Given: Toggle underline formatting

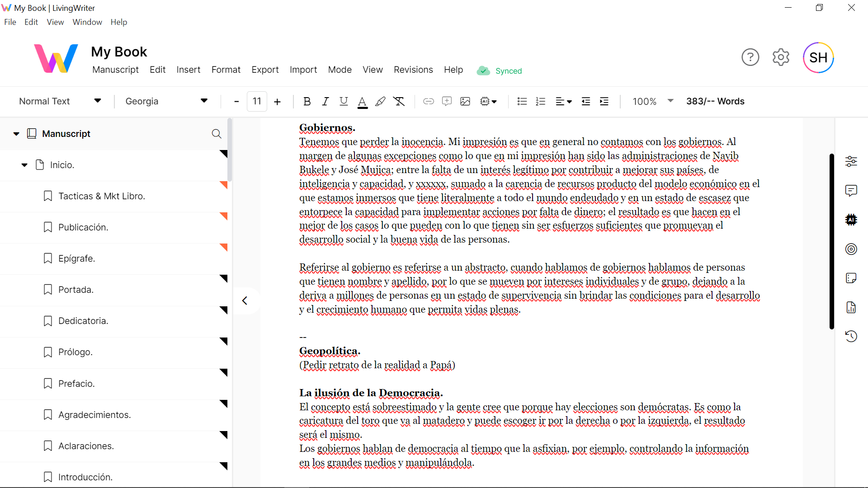Looking at the screenshot, I should click(x=344, y=101).
